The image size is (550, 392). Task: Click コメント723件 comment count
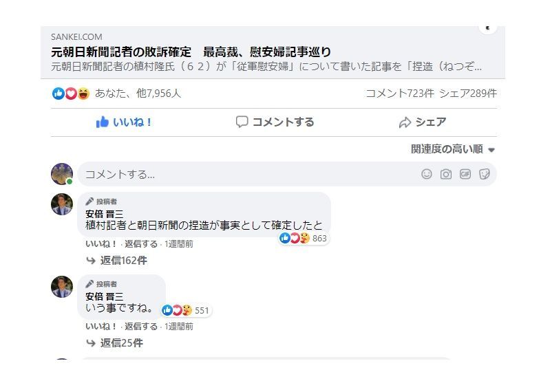tap(400, 94)
